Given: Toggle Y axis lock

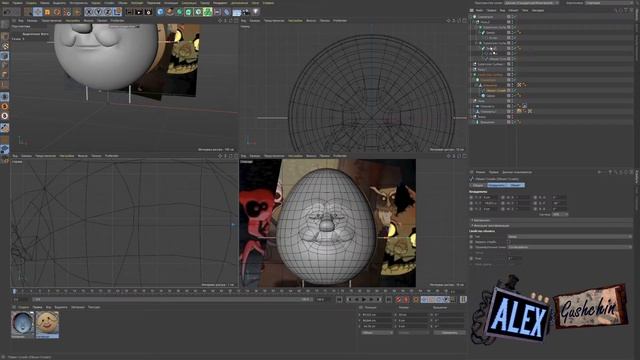Looking at the screenshot, I should pyautogui.click(x=98, y=12).
